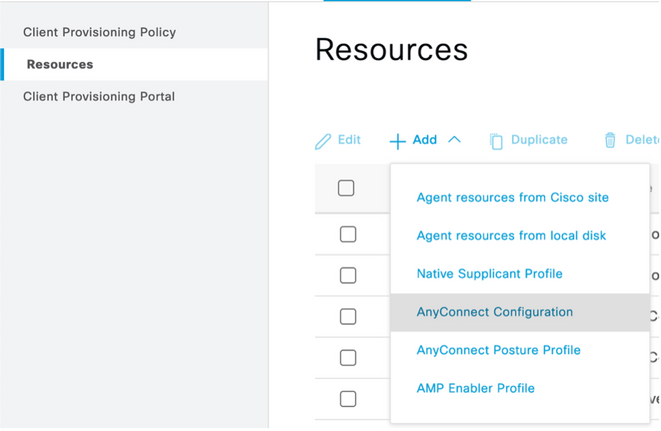661x431 pixels.
Task: Click the pencil Edit icon
Action: pos(323,141)
